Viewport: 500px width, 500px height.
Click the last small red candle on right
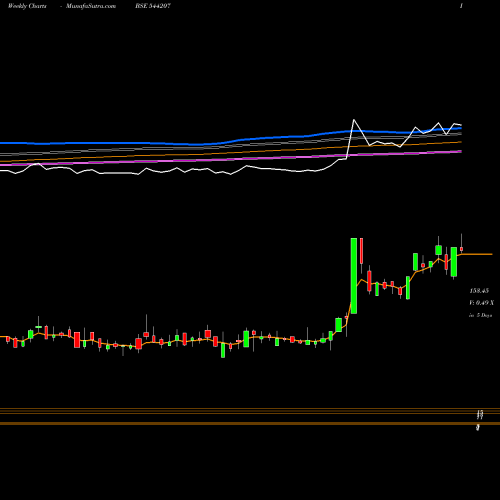(x=462, y=249)
